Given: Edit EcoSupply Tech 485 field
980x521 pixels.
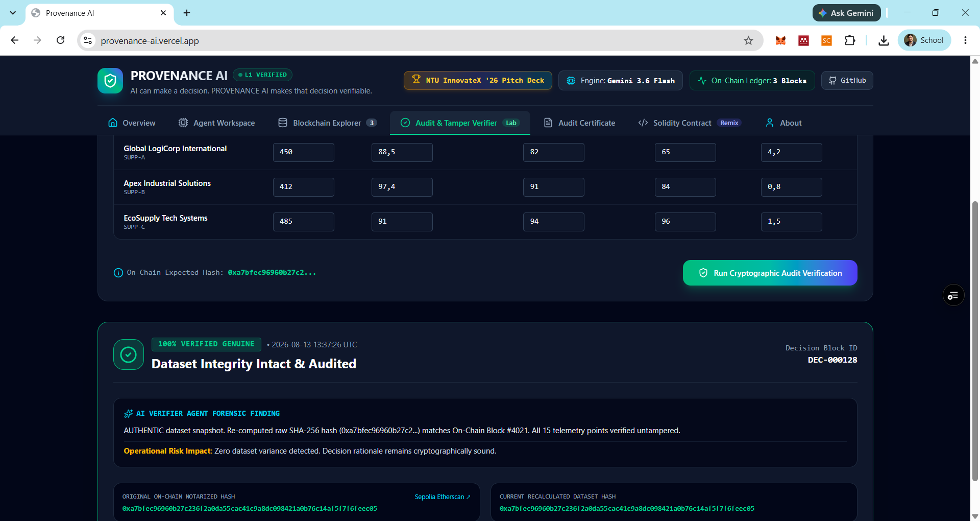Looking at the screenshot, I should (x=304, y=222).
